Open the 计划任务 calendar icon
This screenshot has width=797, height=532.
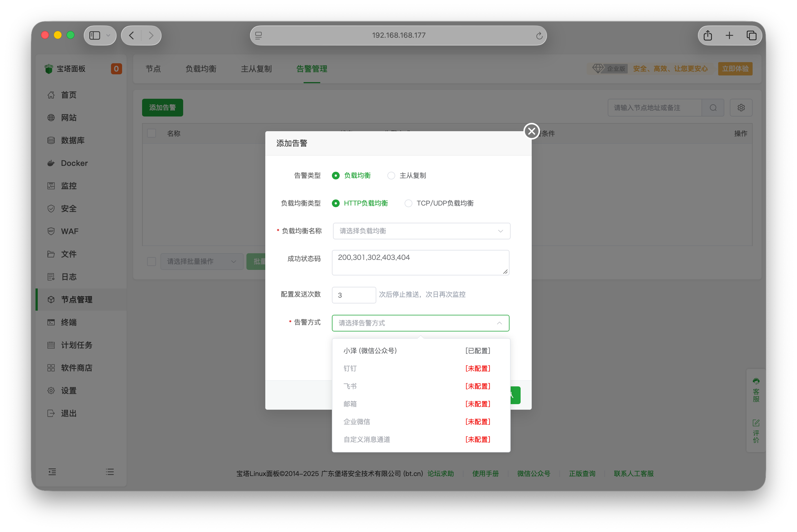click(x=51, y=345)
